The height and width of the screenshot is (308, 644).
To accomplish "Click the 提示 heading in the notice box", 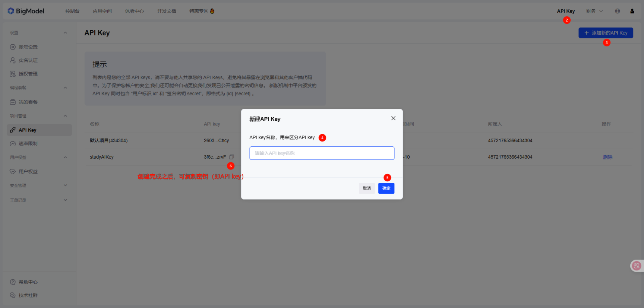I will pyautogui.click(x=100, y=64).
